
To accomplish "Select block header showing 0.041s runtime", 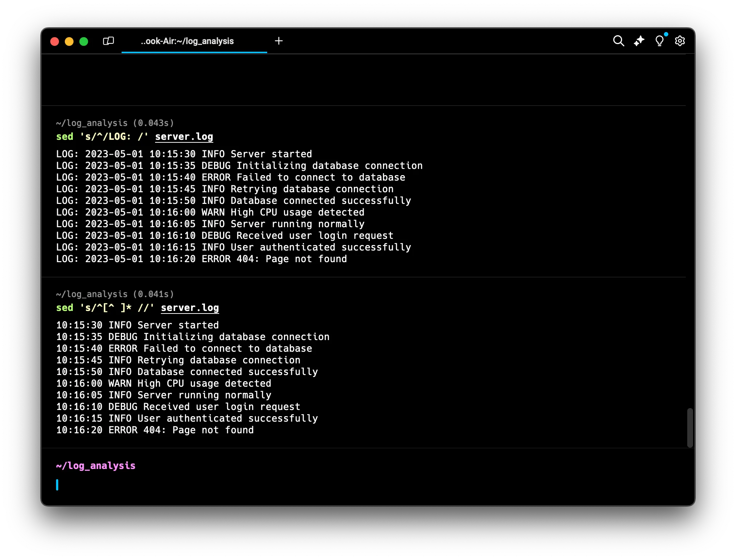I will pyautogui.click(x=115, y=294).
